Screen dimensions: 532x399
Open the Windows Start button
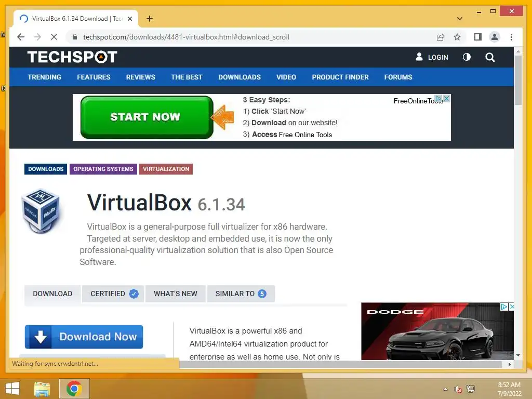coord(12,389)
